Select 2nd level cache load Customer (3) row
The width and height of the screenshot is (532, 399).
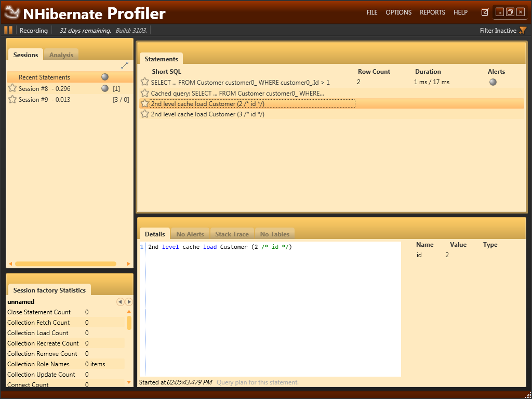click(x=332, y=114)
